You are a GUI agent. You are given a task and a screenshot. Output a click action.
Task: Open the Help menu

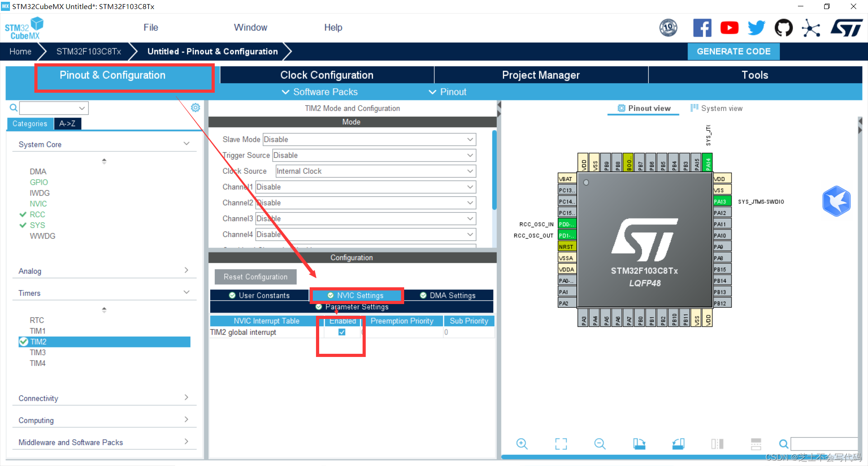coord(333,28)
